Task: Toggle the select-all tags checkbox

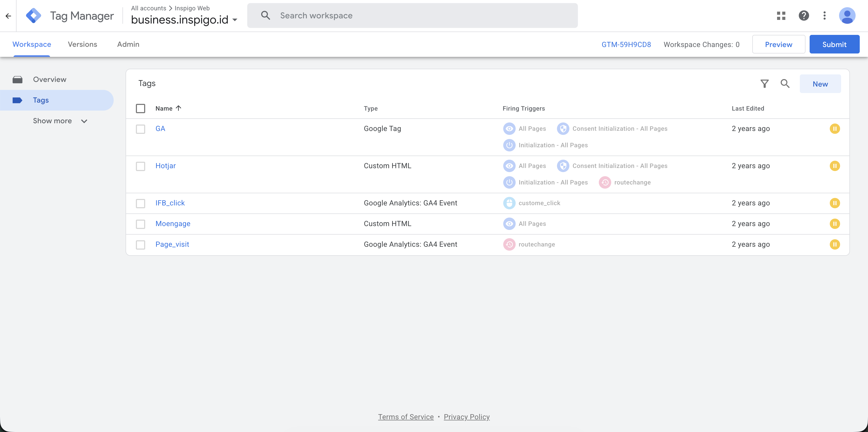Action: click(141, 109)
